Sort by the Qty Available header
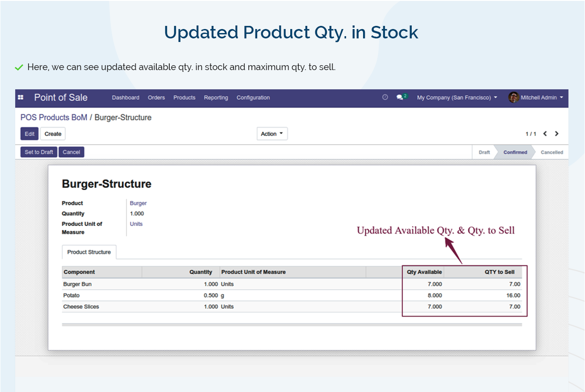Viewport: 585px width, 392px height. (x=423, y=272)
